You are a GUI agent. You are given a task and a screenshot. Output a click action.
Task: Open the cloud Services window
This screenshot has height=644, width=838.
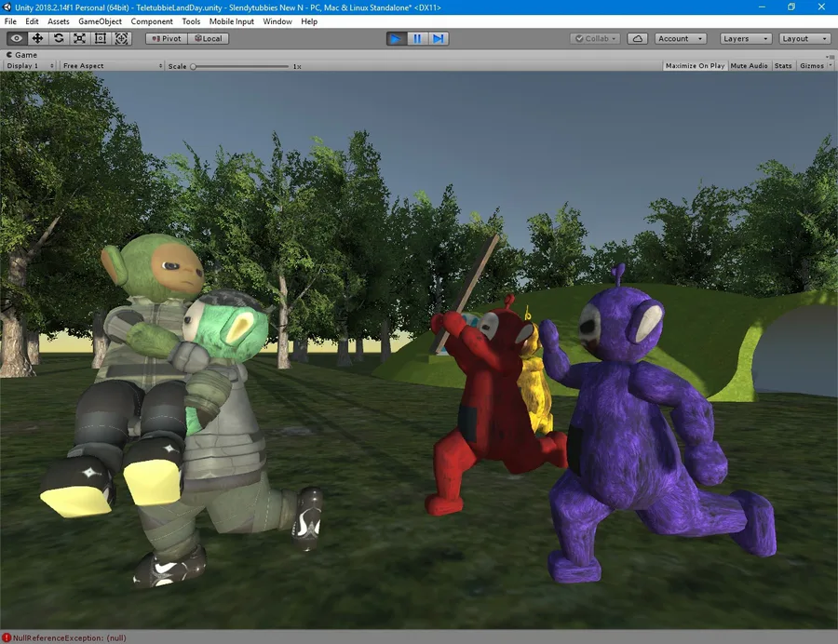pos(637,38)
